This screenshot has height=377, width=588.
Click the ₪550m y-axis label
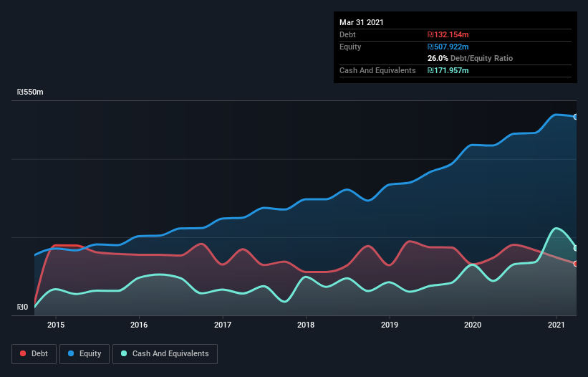[30, 92]
